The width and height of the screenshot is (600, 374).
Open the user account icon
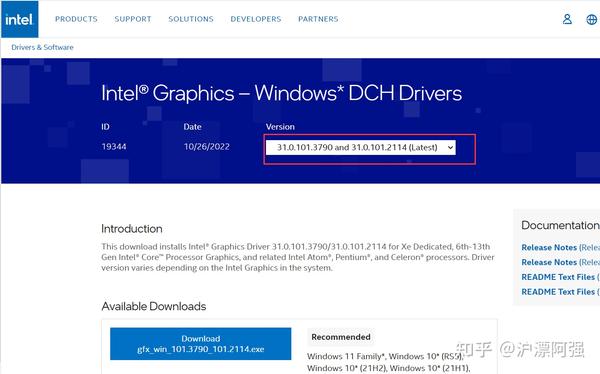[x=567, y=19]
